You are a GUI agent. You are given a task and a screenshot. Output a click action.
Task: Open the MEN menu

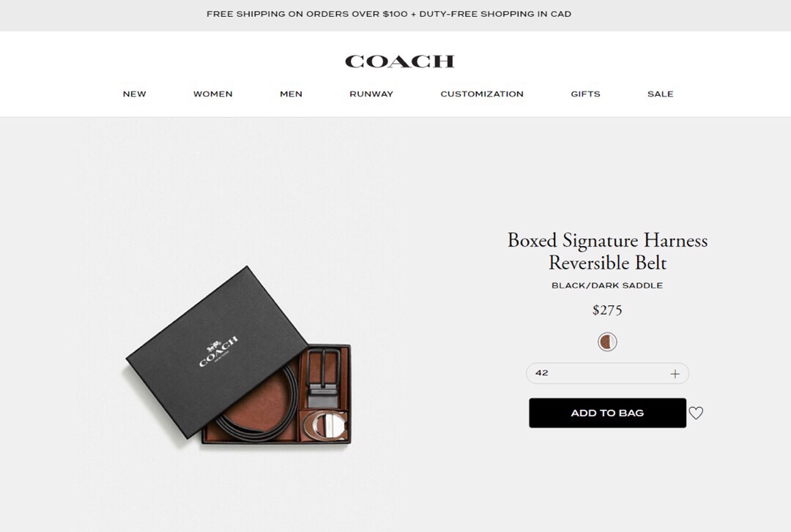[291, 94]
